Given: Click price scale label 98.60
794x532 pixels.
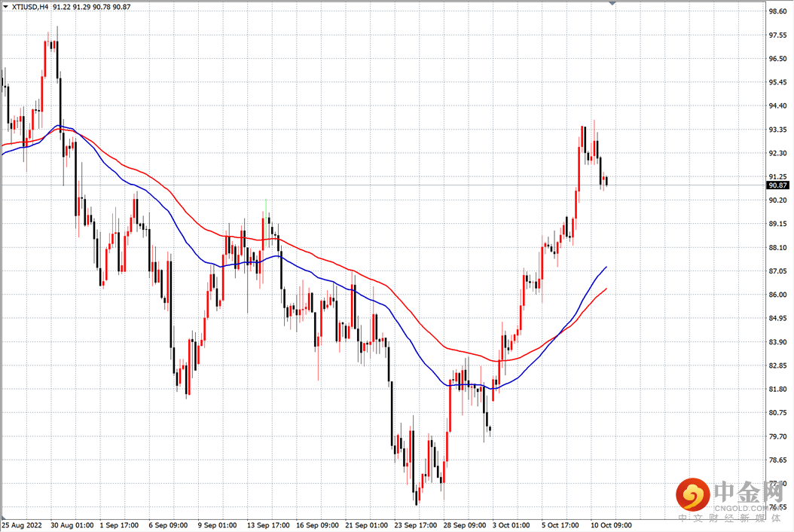Looking at the screenshot, I should 777,11.
